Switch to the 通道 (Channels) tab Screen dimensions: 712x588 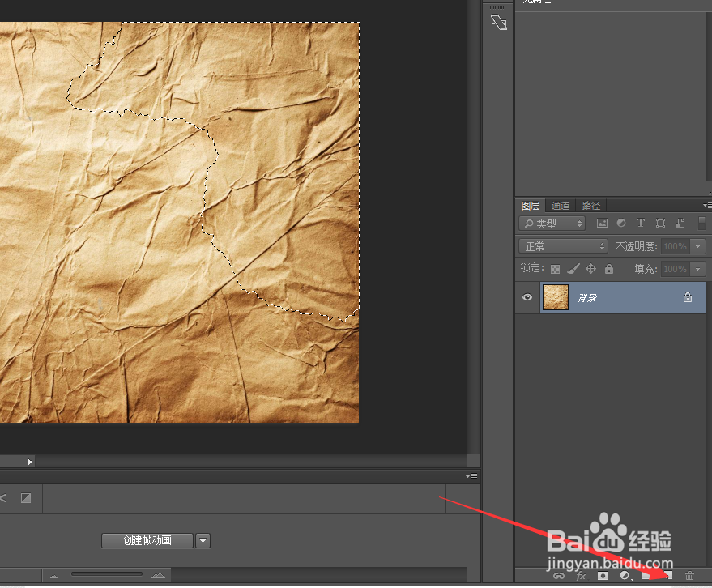click(x=560, y=206)
